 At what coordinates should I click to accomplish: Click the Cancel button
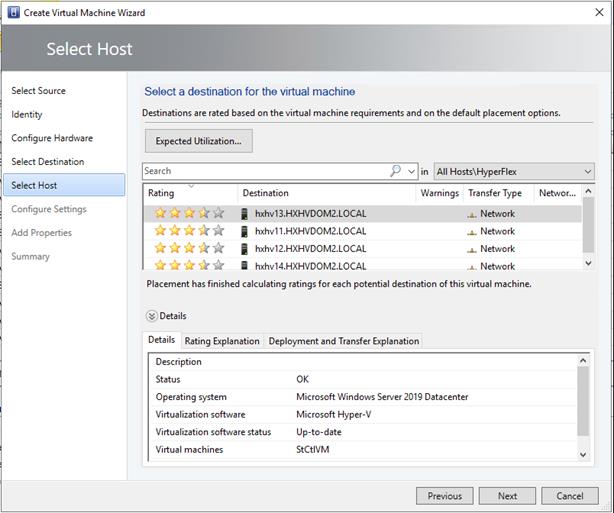(570, 496)
